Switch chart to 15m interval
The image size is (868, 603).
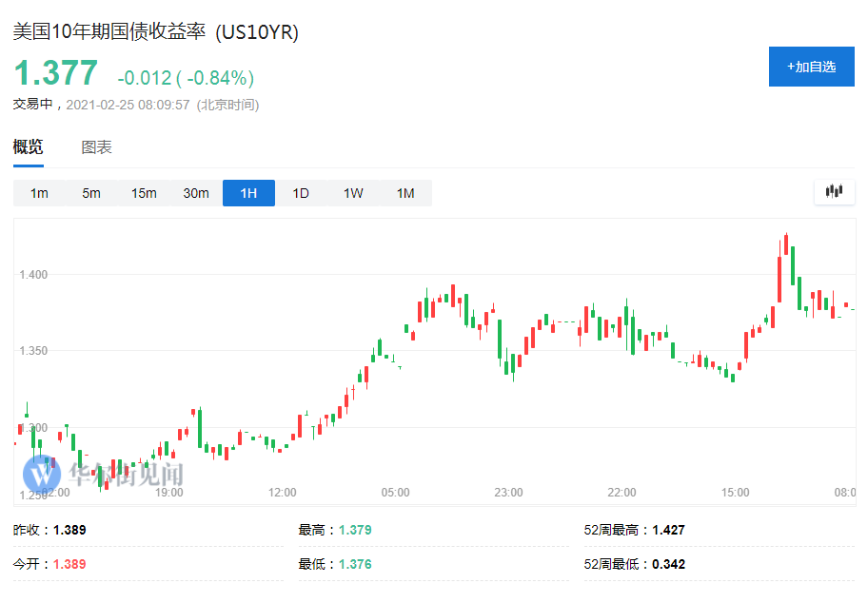click(144, 193)
